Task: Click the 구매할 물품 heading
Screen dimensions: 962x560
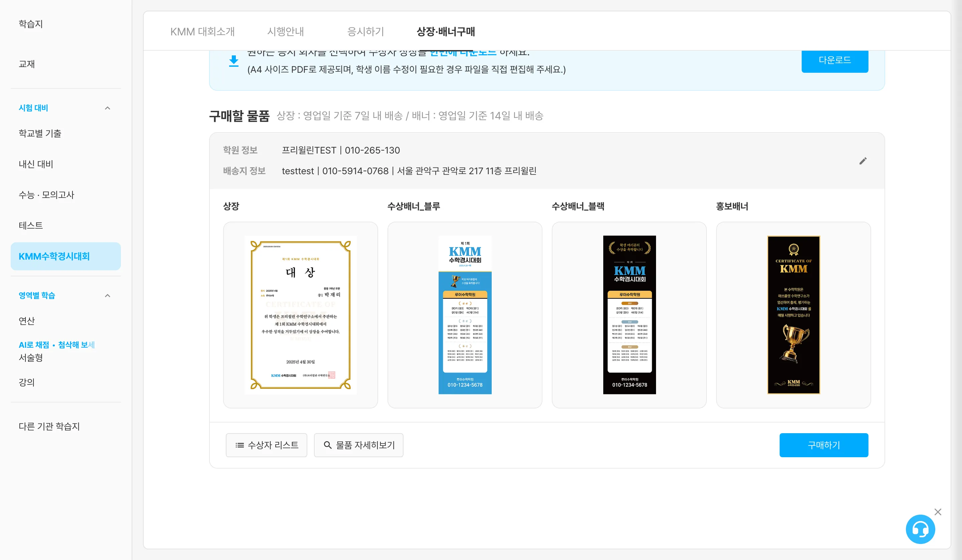Action: (x=239, y=115)
